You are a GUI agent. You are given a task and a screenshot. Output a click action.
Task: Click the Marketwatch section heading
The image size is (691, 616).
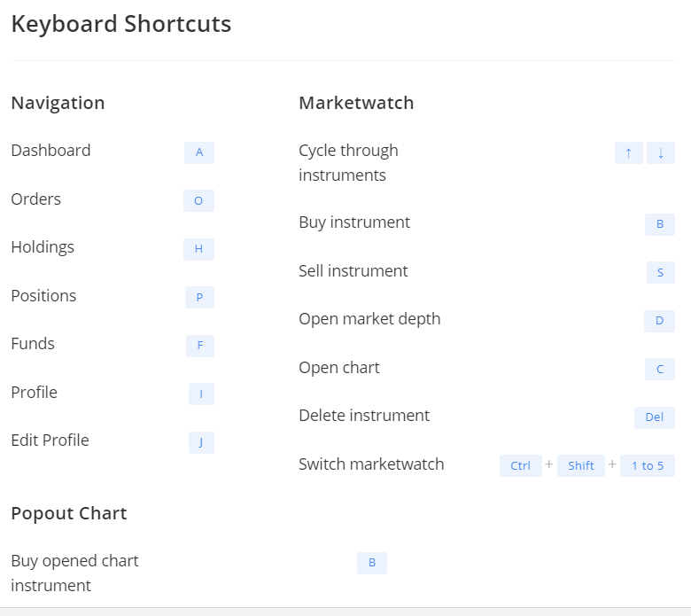[x=356, y=103]
